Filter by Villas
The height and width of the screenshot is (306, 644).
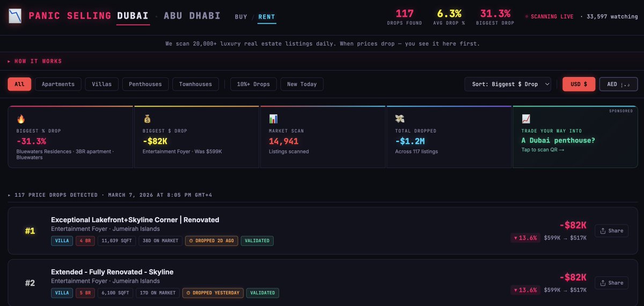(101, 84)
